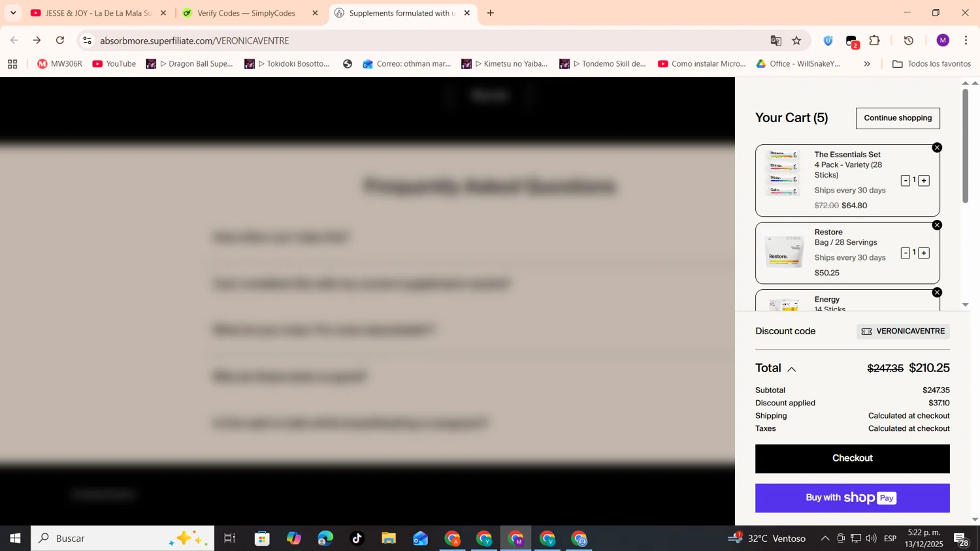Collapse the Total breakdown chevron
Image resolution: width=980 pixels, height=551 pixels.
point(791,369)
